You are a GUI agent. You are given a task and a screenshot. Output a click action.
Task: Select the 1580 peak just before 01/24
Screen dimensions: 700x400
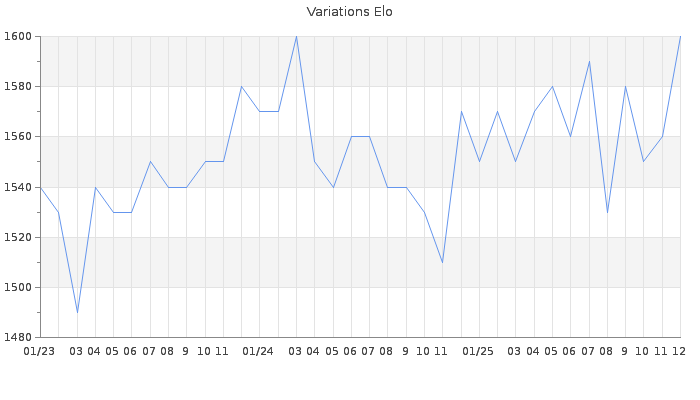[x=241, y=86]
